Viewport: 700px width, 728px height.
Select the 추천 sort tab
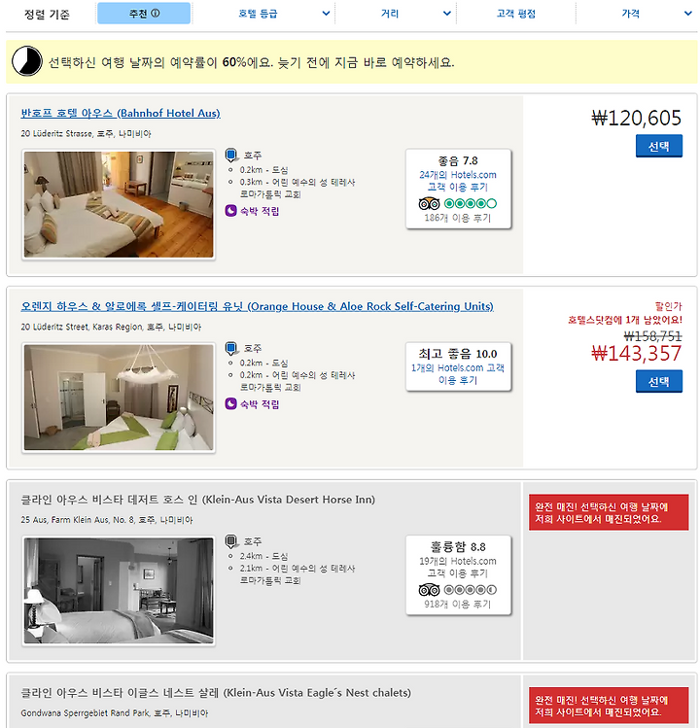tap(144, 14)
